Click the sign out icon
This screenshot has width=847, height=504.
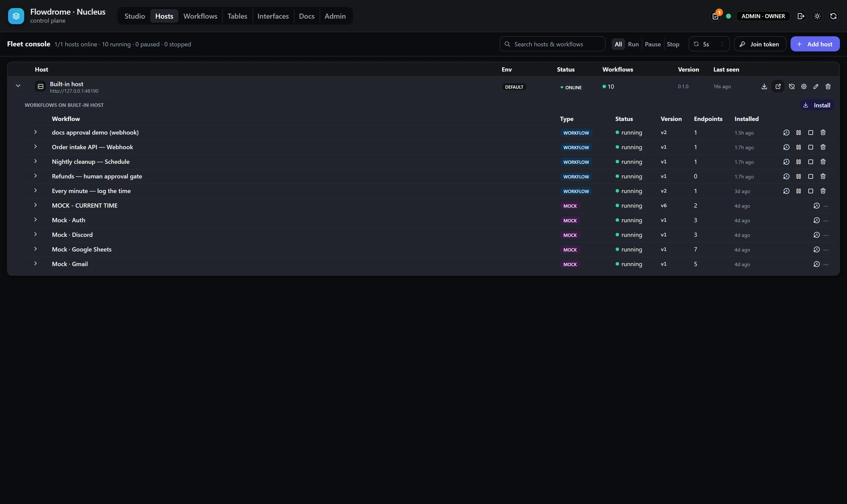[801, 16]
